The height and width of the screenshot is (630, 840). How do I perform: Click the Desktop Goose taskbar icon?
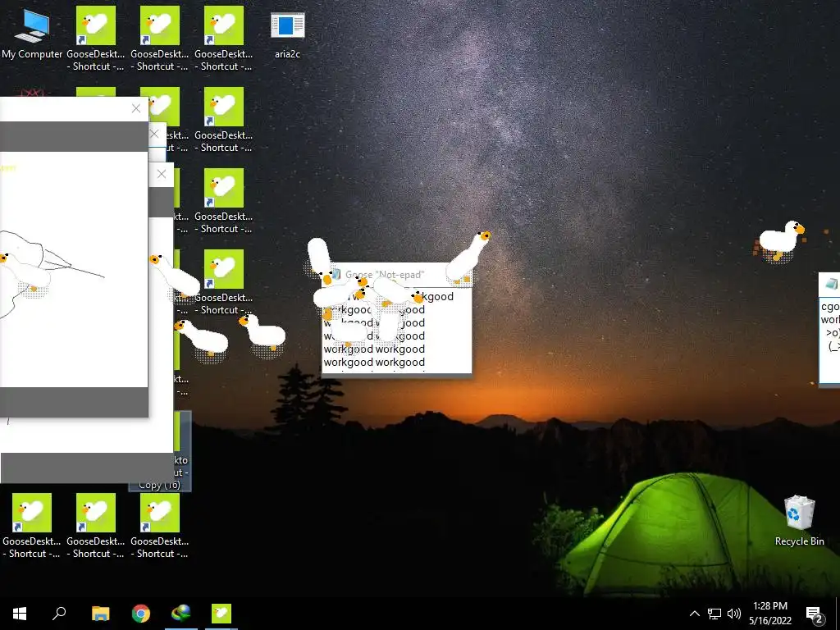221,614
